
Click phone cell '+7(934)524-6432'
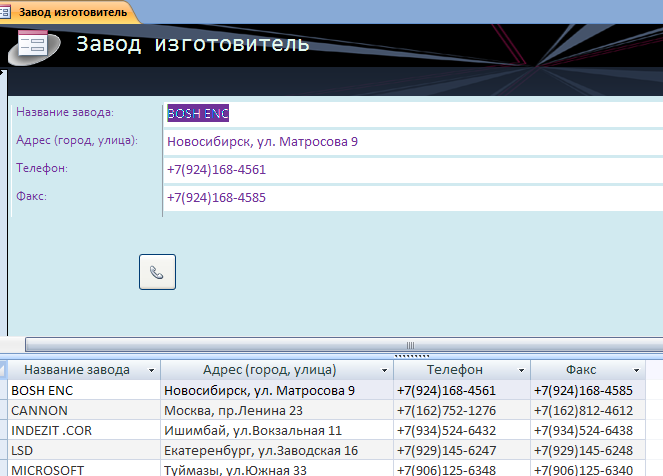click(462, 430)
